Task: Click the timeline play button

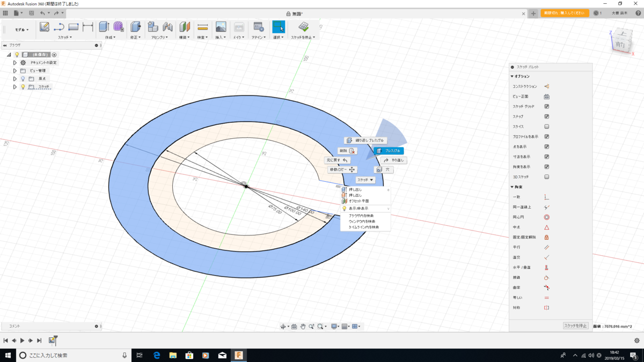Action: coord(22,341)
